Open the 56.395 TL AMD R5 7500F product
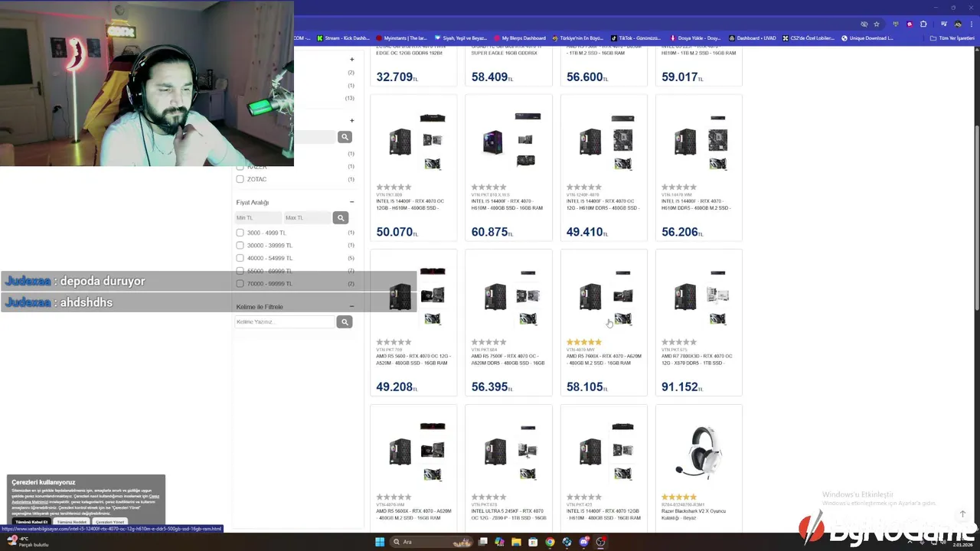Image resolution: width=980 pixels, height=551 pixels. click(508, 322)
